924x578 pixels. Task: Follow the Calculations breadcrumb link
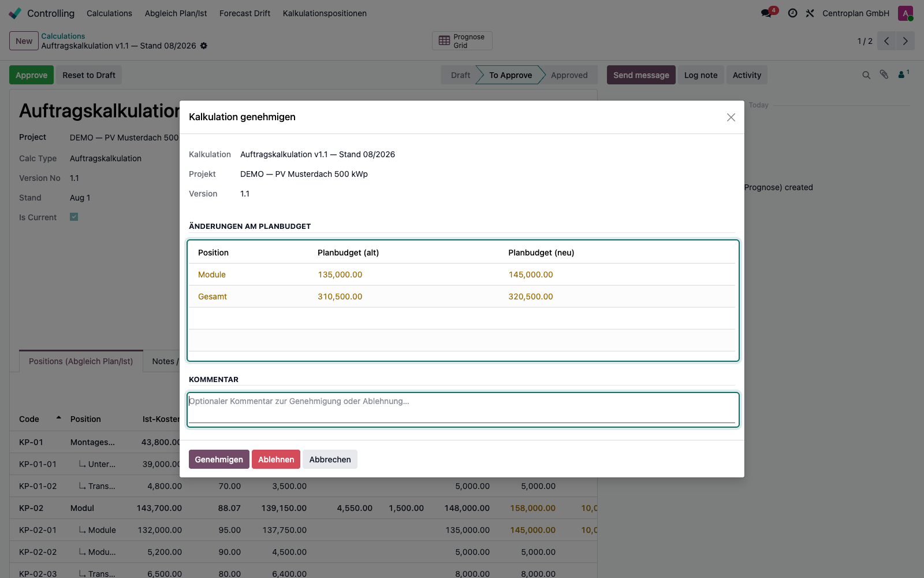(x=63, y=36)
